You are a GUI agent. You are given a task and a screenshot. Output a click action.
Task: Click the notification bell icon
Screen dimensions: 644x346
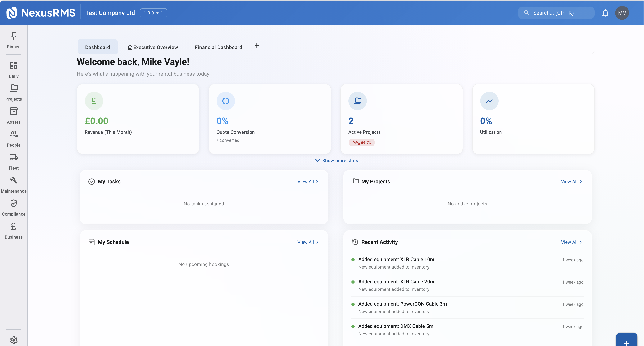[x=605, y=13]
